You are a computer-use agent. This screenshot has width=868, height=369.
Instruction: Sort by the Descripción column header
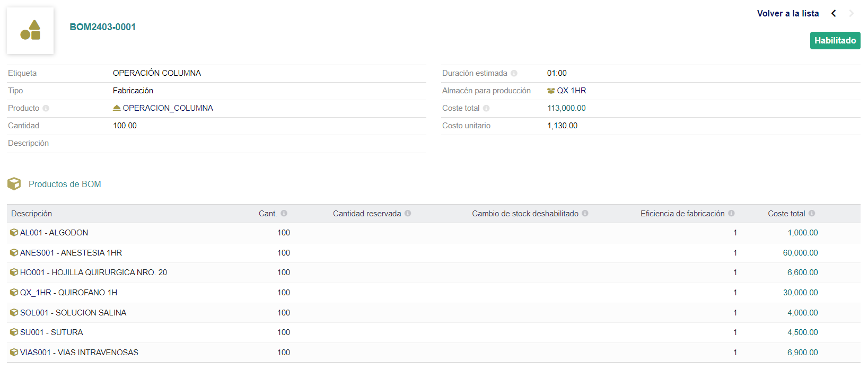point(32,214)
